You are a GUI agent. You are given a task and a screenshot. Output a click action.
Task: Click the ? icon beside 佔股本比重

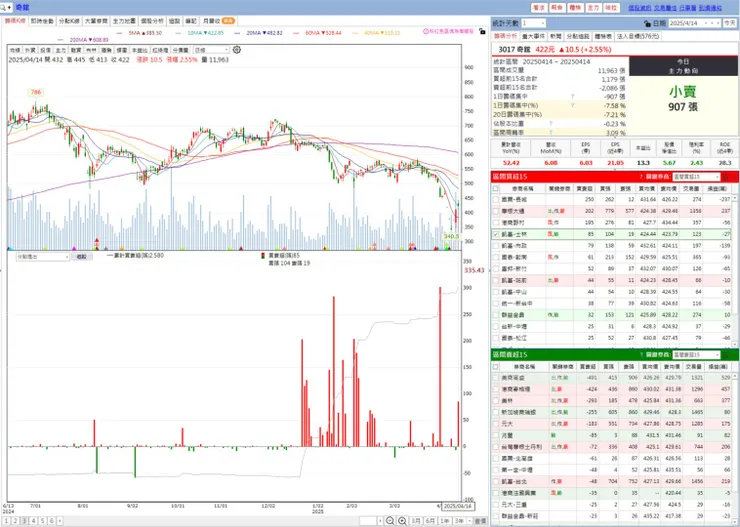551,124
